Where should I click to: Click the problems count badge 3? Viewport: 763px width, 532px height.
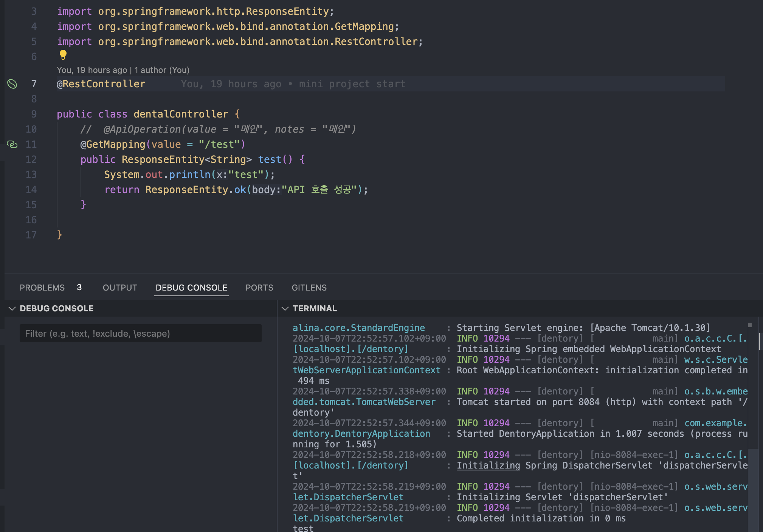(x=79, y=288)
